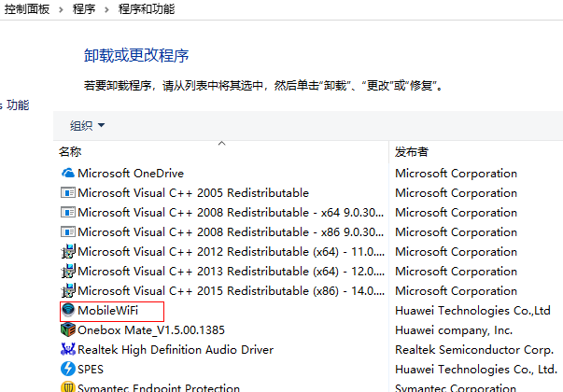This screenshot has width=563, height=392.
Task: Click the Visual C++ 2012 installer icon
Action: point(68,252)
